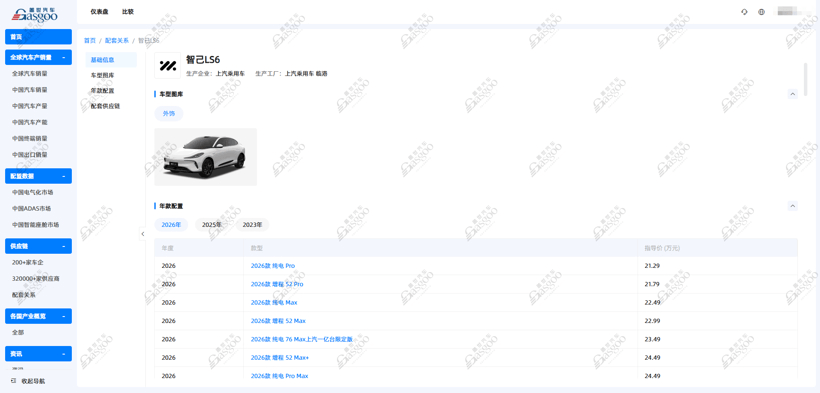This screenshot has width=820, height=393.
Task: Open 2026款 纯电 Max model link
Action: tap(274, 302)
